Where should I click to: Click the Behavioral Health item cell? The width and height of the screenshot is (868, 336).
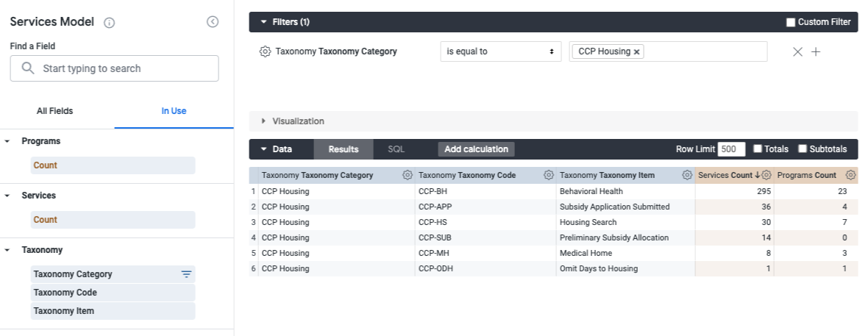click(625, 191)
